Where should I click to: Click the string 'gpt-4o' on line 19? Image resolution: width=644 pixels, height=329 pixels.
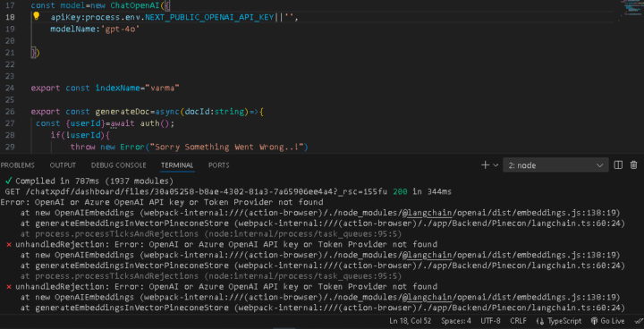pos(120,30)
